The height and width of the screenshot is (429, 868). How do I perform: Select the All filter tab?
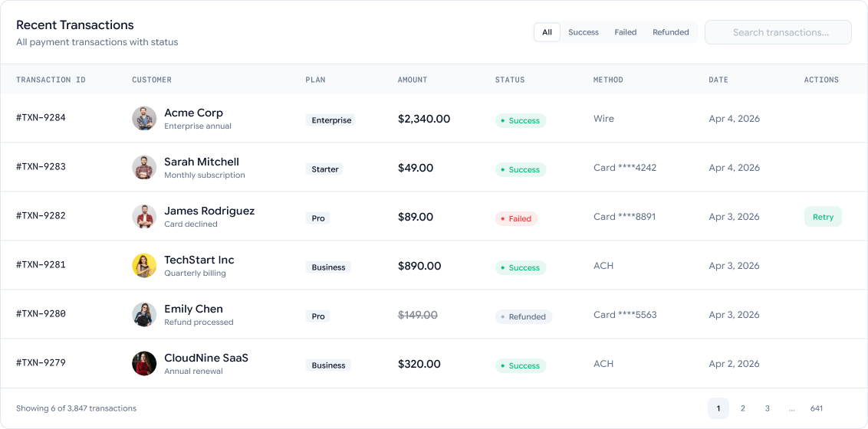547,32
